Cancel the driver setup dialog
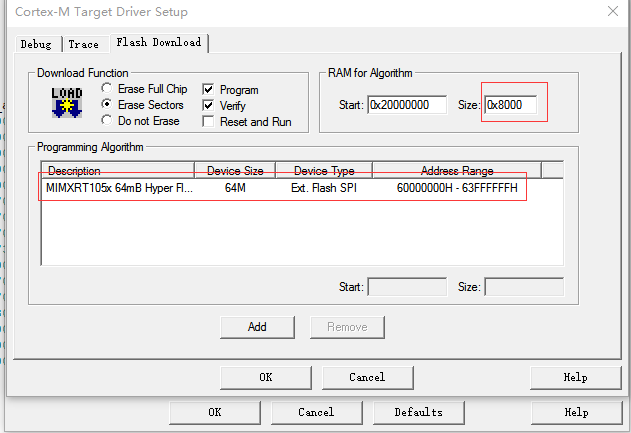Screen dimensions: 631x433 [x=367, y=377]
